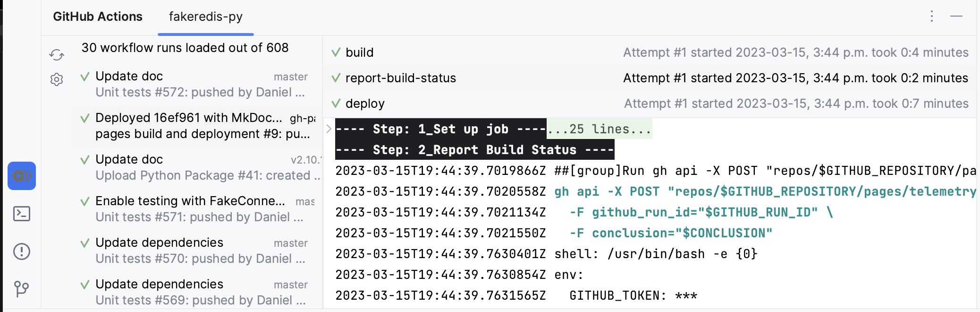This screenshot has width=980, height=312.
Task: Hide the GitHub Actions panel with minimize icon
Action: (x=956, y=17)
